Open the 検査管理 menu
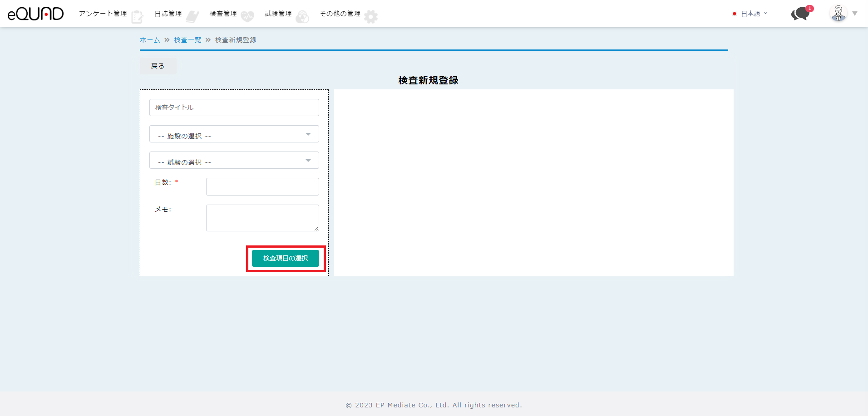This screenshot has width=868, height=416. pos(223,14)
